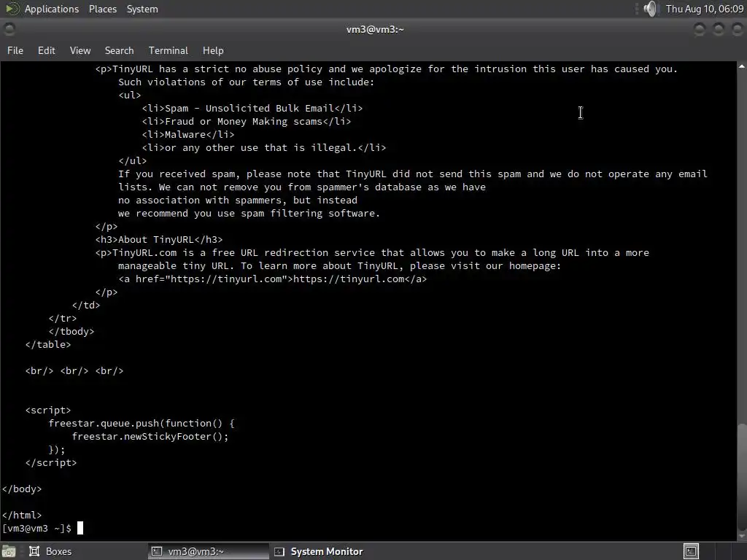The image size is (747, 560).
Task: Click the '</table>' closing tag
Action: point(48,344)
